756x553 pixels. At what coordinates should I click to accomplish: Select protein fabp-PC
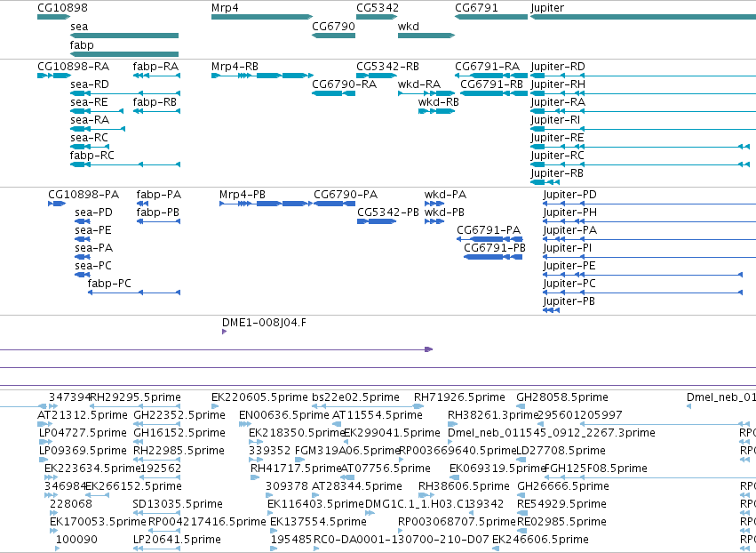[134, 293]
